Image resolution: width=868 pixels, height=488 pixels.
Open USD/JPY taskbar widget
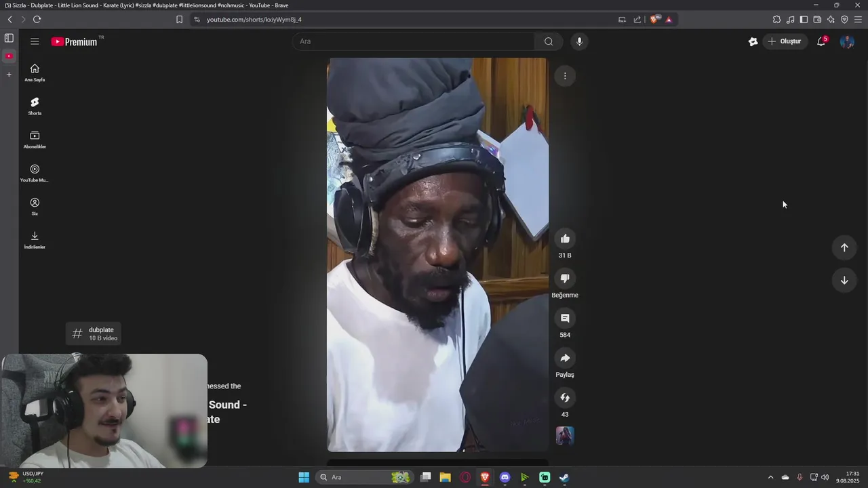[25, 477]
